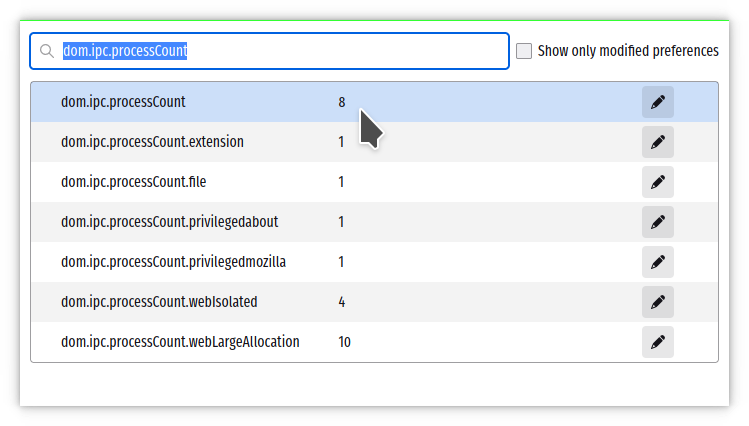The width and height of the screenshot is (749, 426).
Task: Click the value 10 of webLargeAllocation
Action: pyautogui.click(x=344, y=342)
